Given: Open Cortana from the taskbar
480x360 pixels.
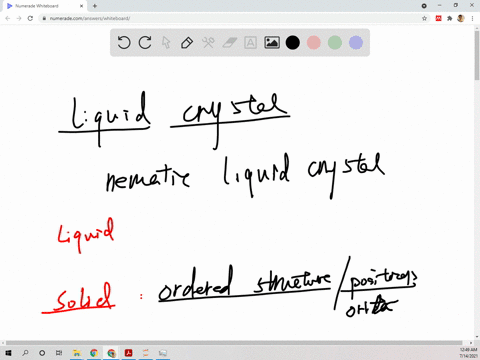Looking at the screenshot, I should click(42, 353).
